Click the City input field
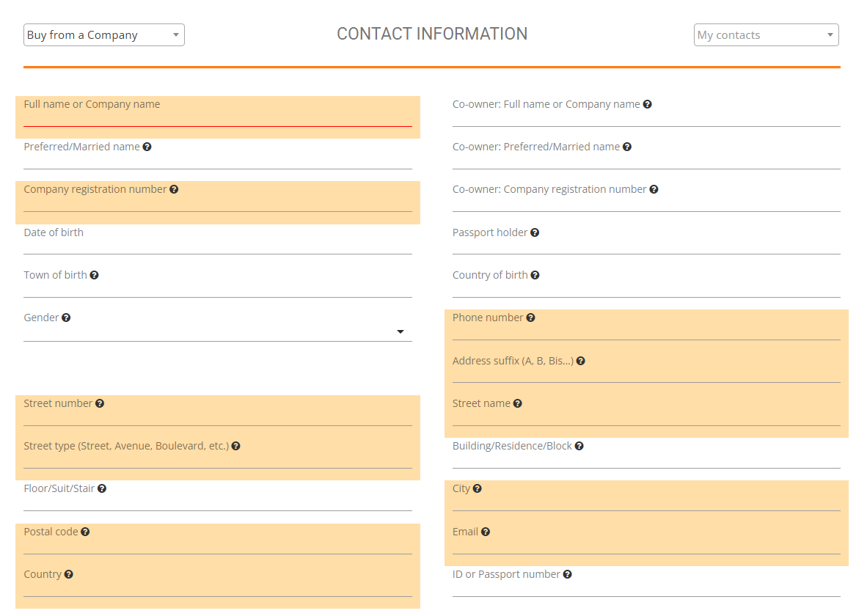This screenshot has height=616, width=867. [x=645, y=502]
